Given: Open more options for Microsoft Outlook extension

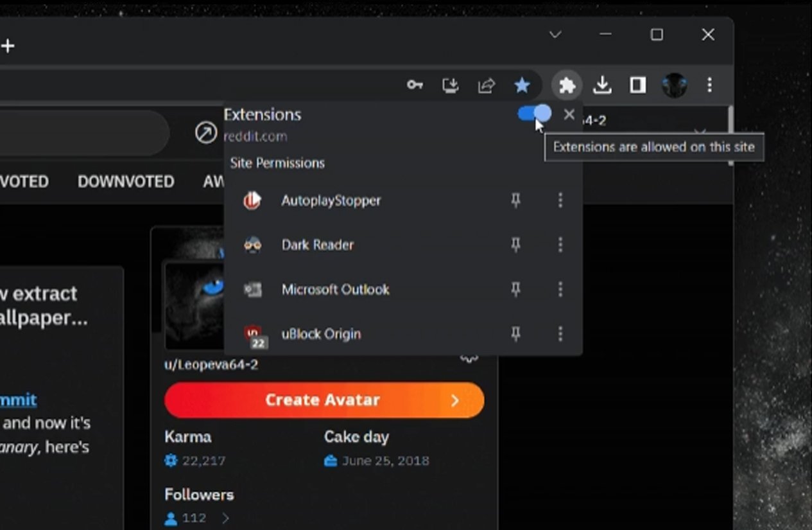Looking at the screenshot, I should click(x=560, y=289).
